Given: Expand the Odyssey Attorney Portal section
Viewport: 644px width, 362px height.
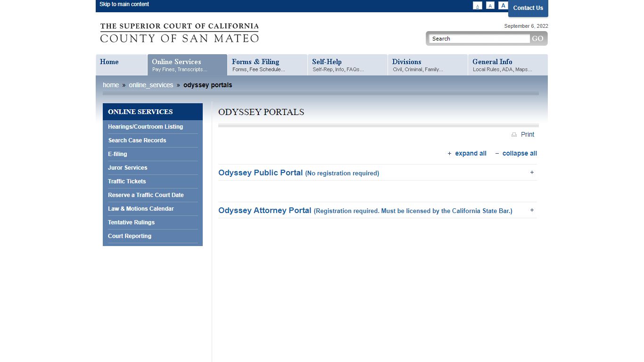Looking at the screenshot, I should 532,210.
